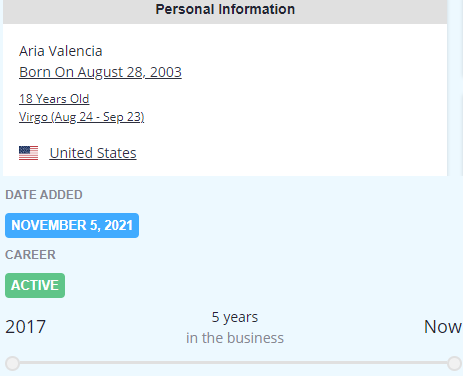This screenshot has width=463, height=376.
Task: Select the name Aria Valencia
Action: (x=61, y=51)
